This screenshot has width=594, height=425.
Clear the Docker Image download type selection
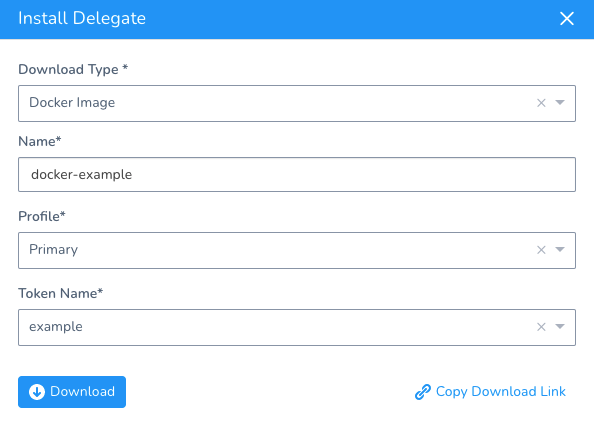[x=541, y=103]
